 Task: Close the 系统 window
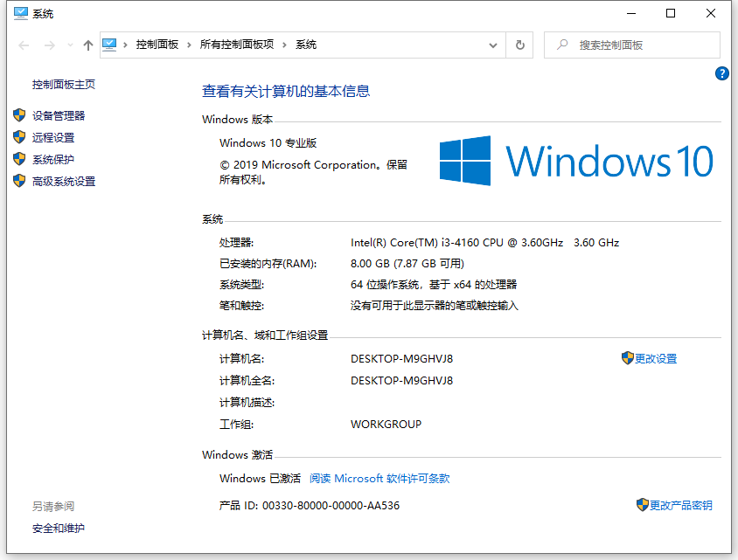[x=711, y=14]
